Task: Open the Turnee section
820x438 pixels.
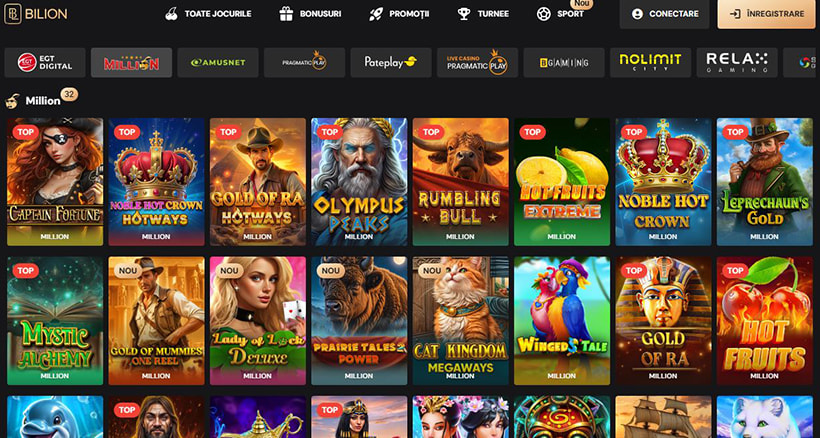Action: pyautogui.click(x=483, y=14)
